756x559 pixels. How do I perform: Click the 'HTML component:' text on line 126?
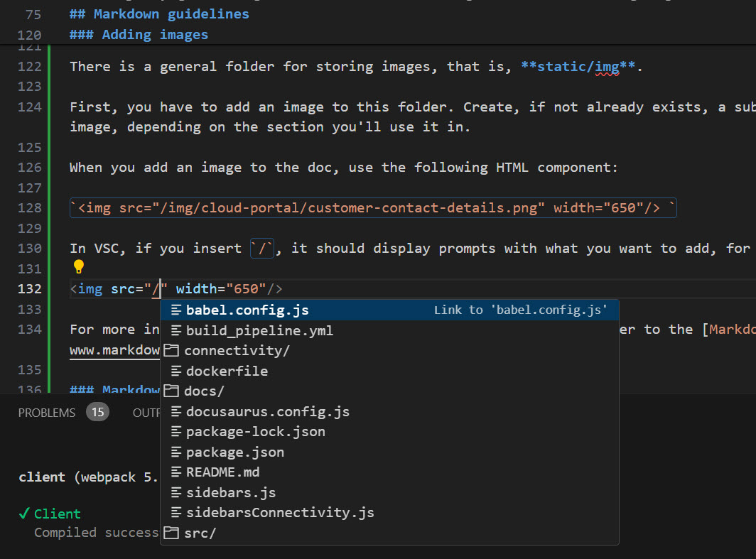pyautogui.click(x=557, y=168)
